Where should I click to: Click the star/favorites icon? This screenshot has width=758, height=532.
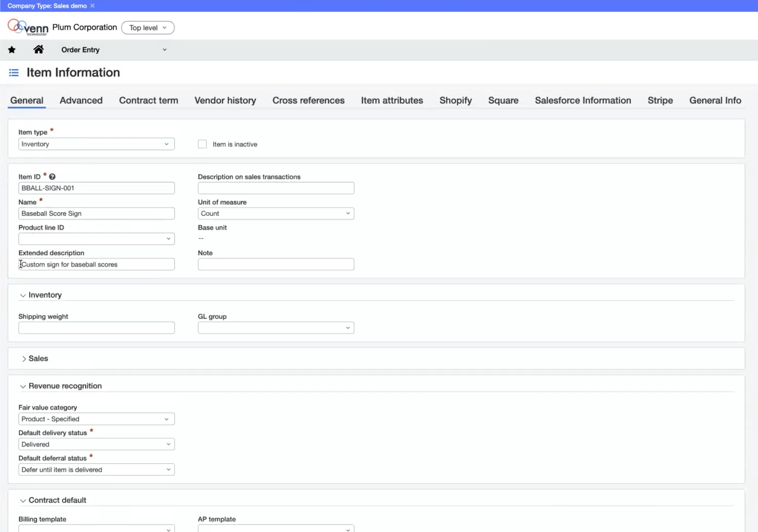pos(12,49)
